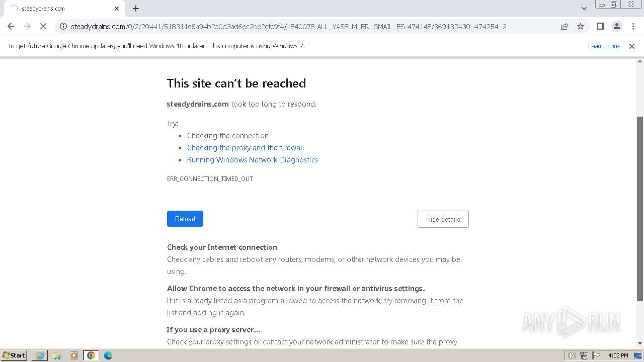The height and width of the screenshot is (362, 644).
Task: Launch Internet Explorer from taskbar
Action: [40, 355]
